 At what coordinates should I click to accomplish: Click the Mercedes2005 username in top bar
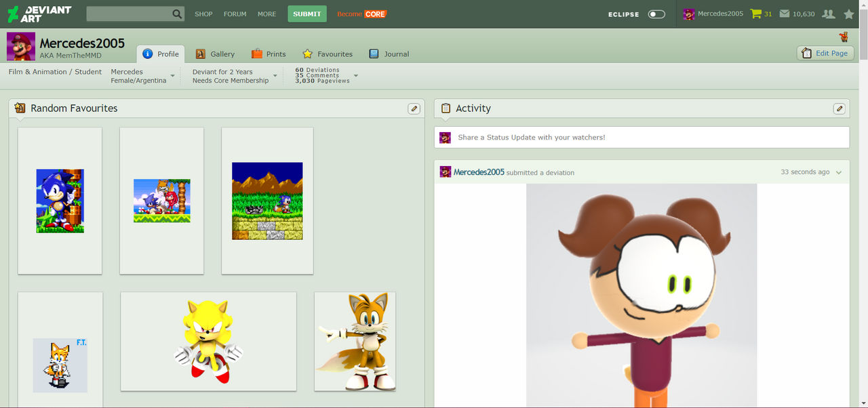(720, 14)
